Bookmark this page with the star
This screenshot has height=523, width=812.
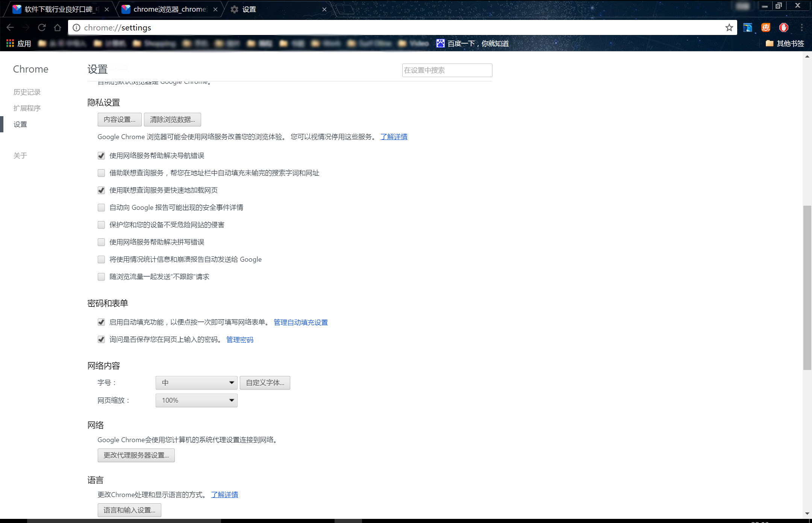coord(729,27)
